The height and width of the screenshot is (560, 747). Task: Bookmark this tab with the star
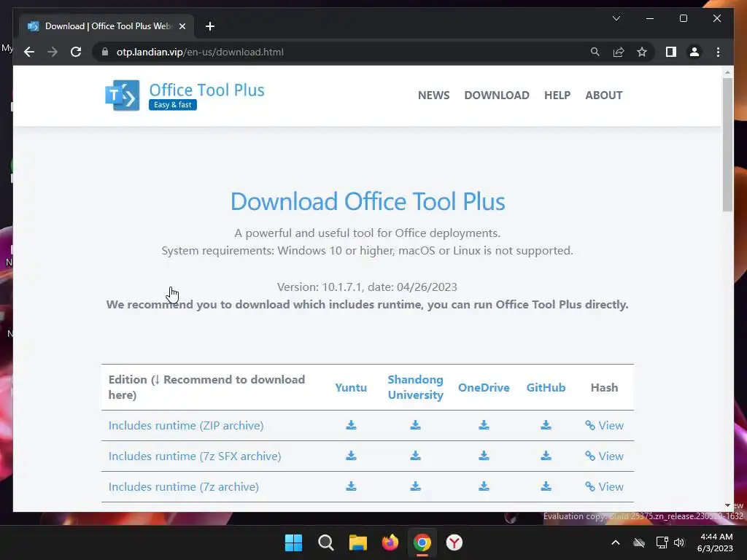[642, 52]
